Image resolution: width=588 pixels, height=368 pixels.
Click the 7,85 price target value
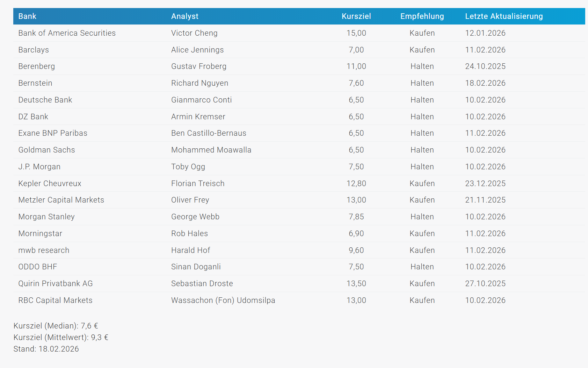(x=356, y=217)
